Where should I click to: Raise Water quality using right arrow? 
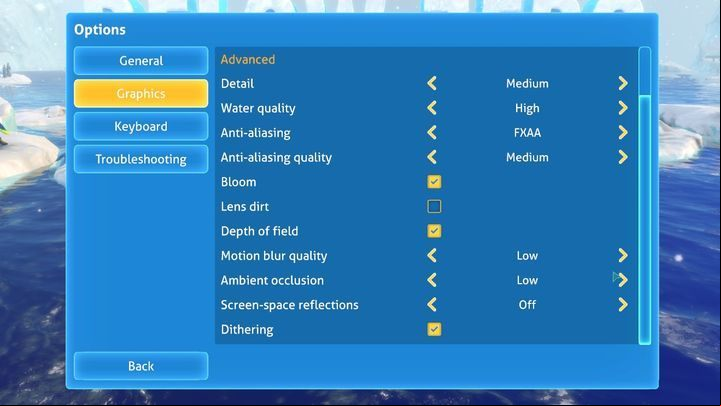tap(623, 108)
